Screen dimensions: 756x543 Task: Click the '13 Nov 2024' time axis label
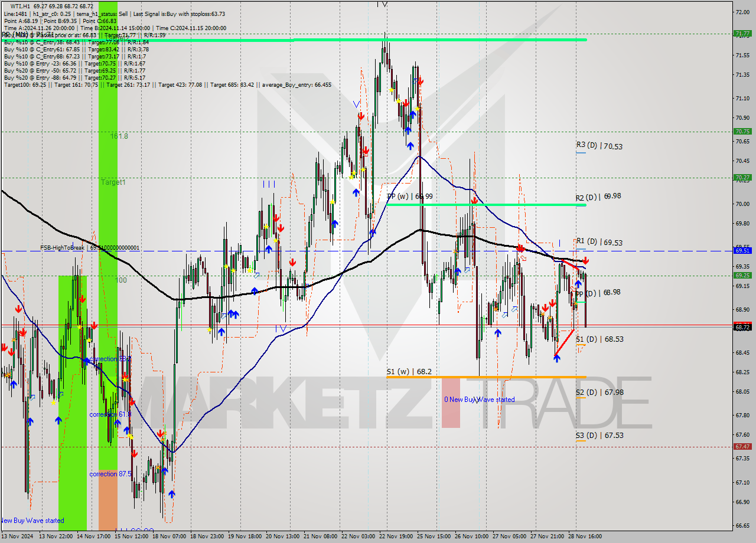[17, 537]
